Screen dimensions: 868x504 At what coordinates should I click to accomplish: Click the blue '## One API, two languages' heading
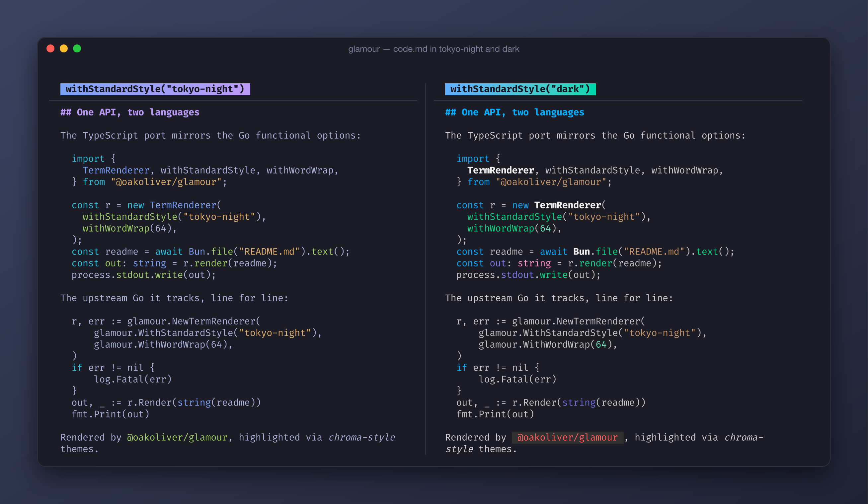point(514,112)
